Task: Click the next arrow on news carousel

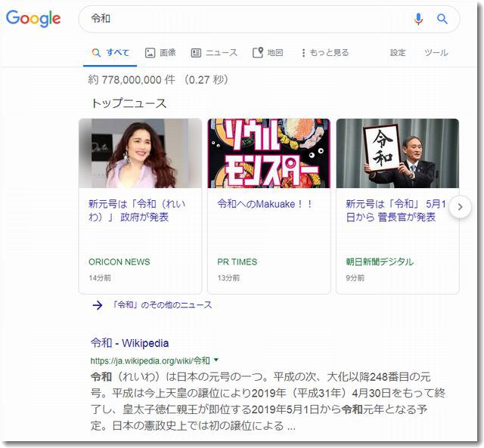Action: coord(460,207)
